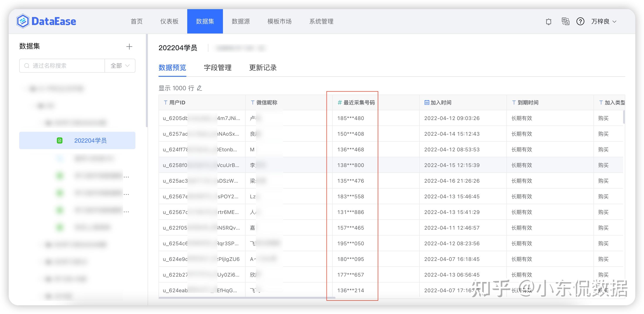
Task: Select 202204学员 in the dataset tree
Action: 77,140
